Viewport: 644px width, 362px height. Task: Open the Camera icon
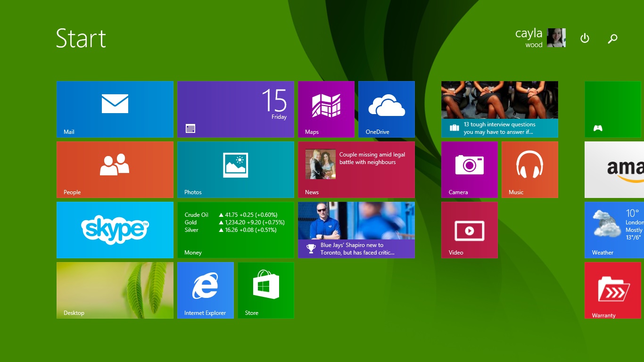point(470,165)
